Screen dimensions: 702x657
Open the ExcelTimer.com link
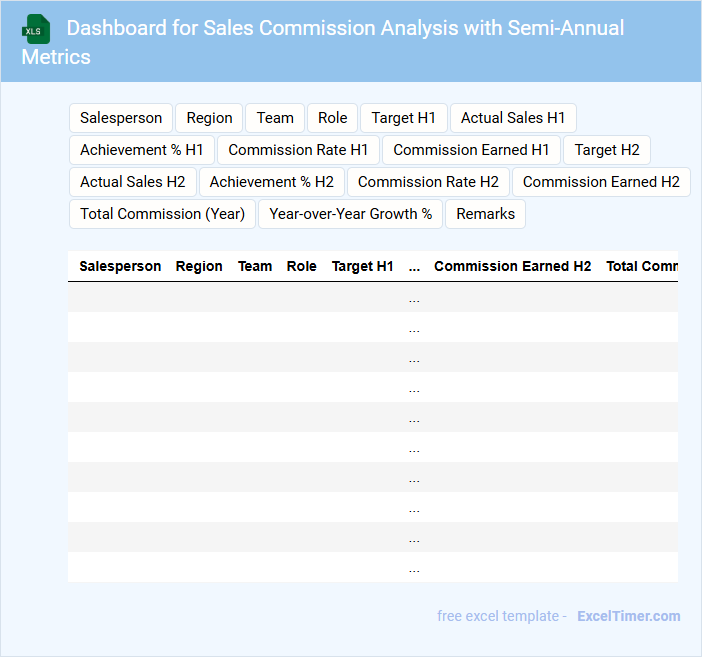pos(628,616)
